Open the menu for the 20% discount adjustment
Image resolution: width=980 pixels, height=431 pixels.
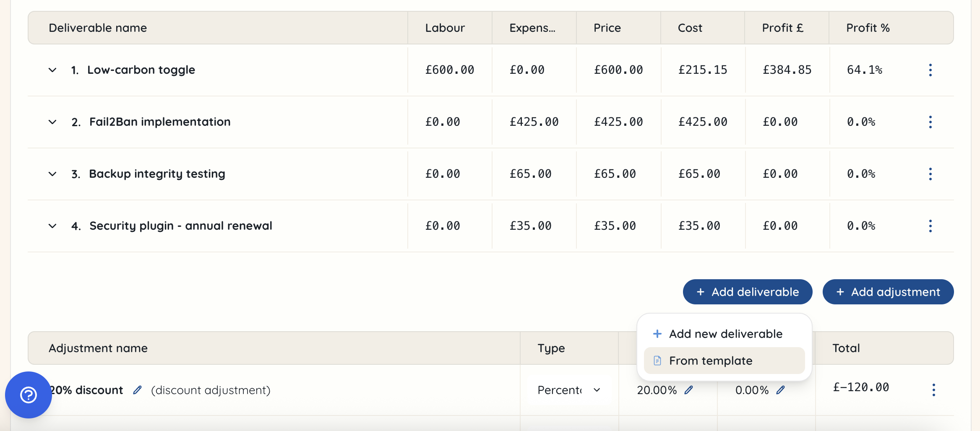(934, 390)
